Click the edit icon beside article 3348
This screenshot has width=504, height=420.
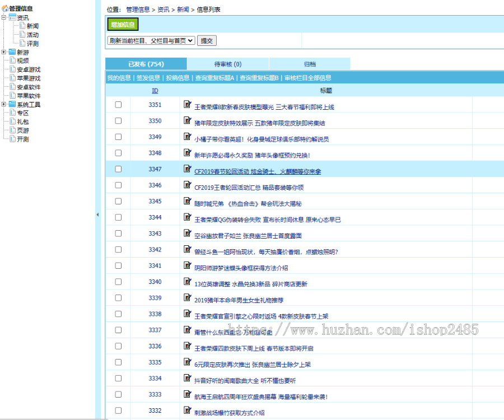188,152
